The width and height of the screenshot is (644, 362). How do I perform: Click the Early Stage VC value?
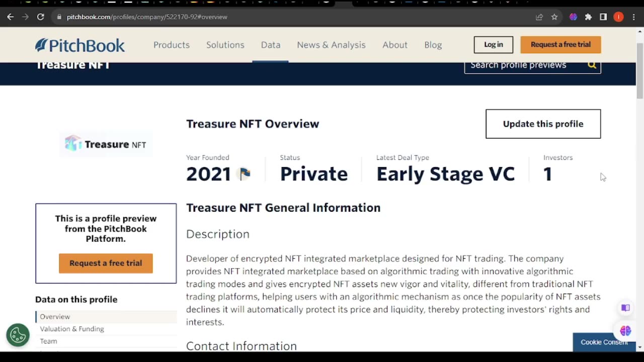coord(445,174)
